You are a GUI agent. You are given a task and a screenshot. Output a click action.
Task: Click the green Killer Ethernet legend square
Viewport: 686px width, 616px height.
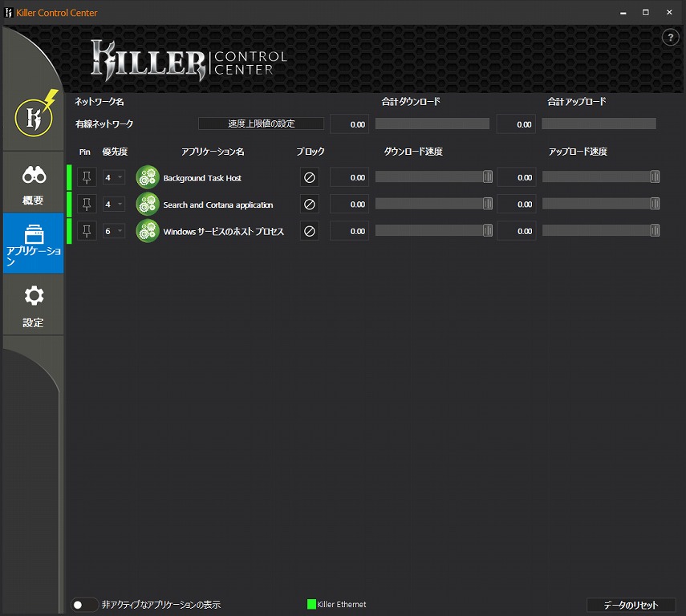click(311, 604)
